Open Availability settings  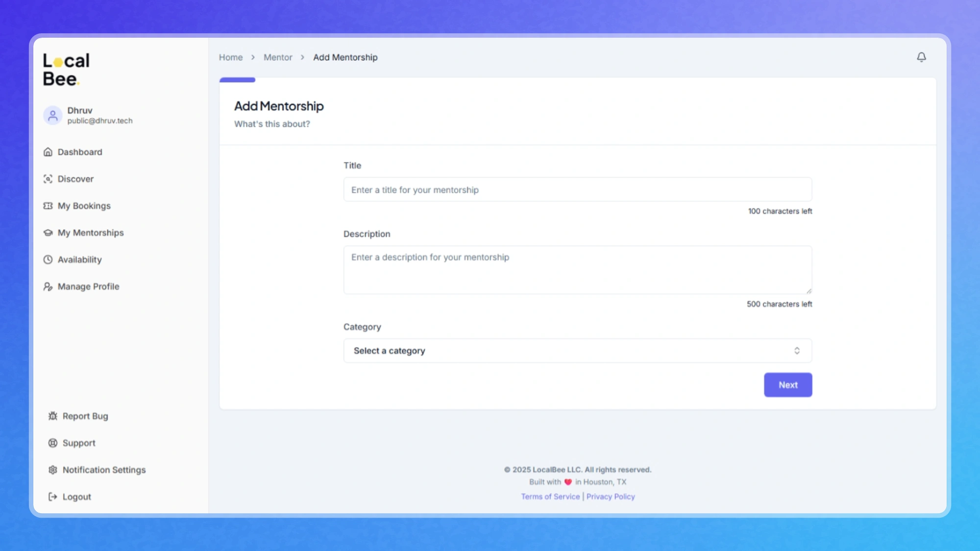(80, 260)
